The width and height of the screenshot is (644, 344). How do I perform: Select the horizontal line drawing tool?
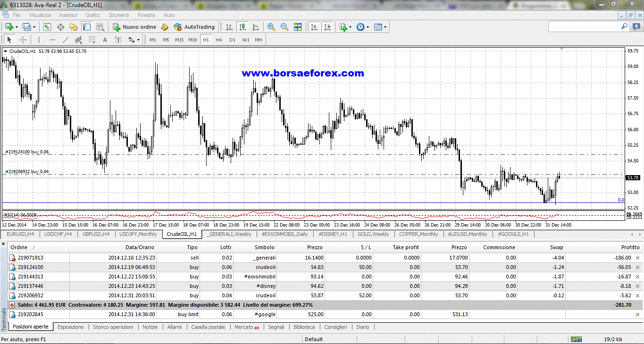52,40
